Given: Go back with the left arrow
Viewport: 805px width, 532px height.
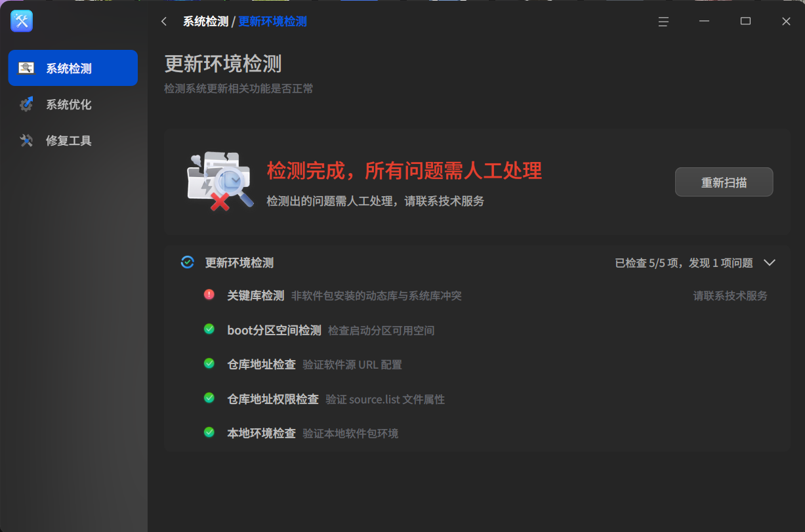Looking at the screenshot, I should point(164,22).
